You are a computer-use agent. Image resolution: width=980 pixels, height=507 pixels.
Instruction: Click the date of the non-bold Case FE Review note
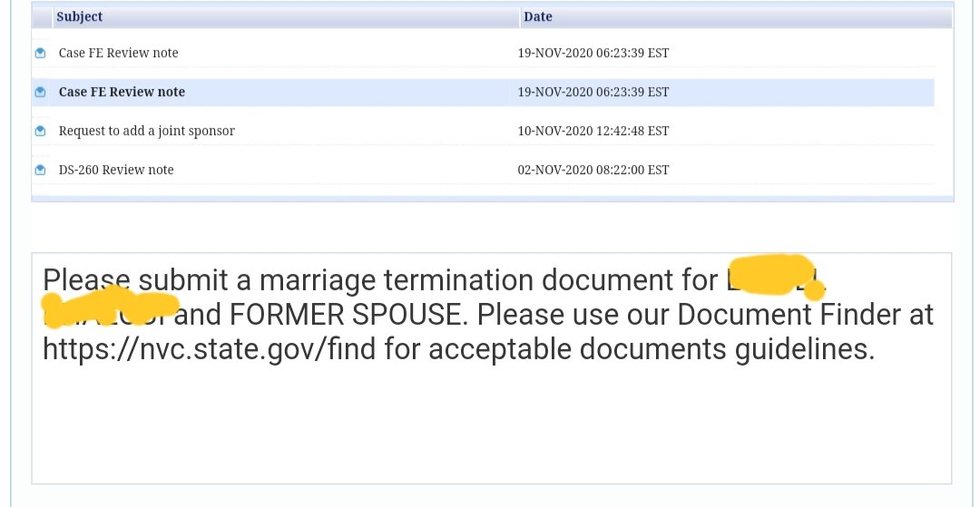(x=593, y=54)
